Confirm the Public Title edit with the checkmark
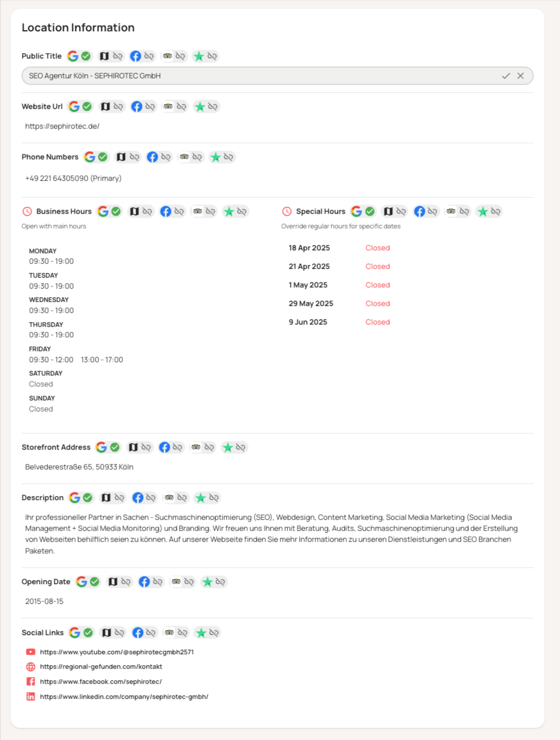Screen dimensions: 560x740 pyautogui.click(x=506, y=76)
